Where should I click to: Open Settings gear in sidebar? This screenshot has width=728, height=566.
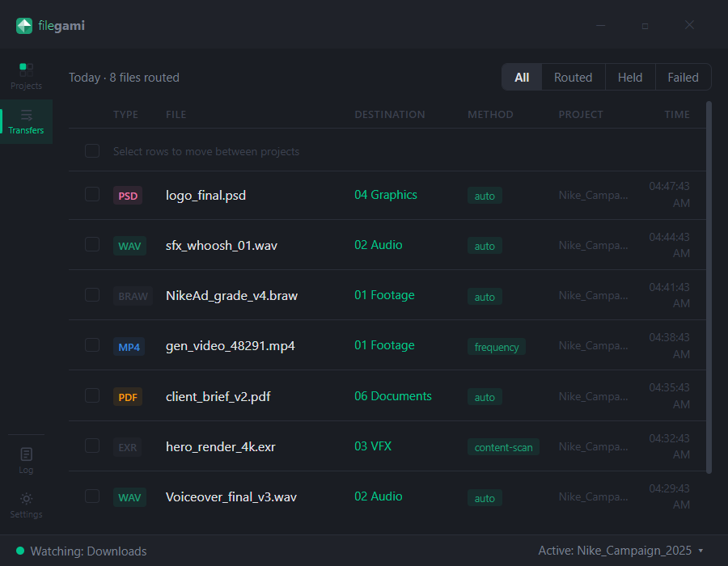[26, 505]
